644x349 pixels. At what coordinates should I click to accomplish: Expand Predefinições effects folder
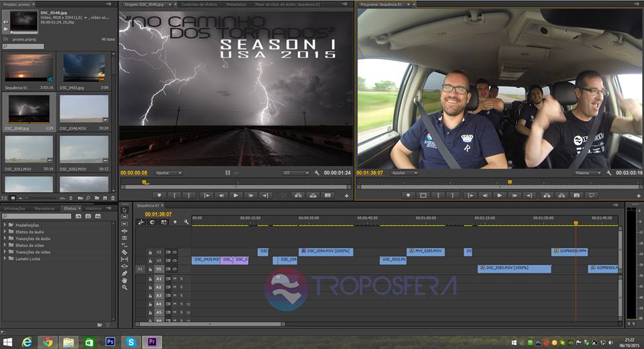(x=5, y=225)
